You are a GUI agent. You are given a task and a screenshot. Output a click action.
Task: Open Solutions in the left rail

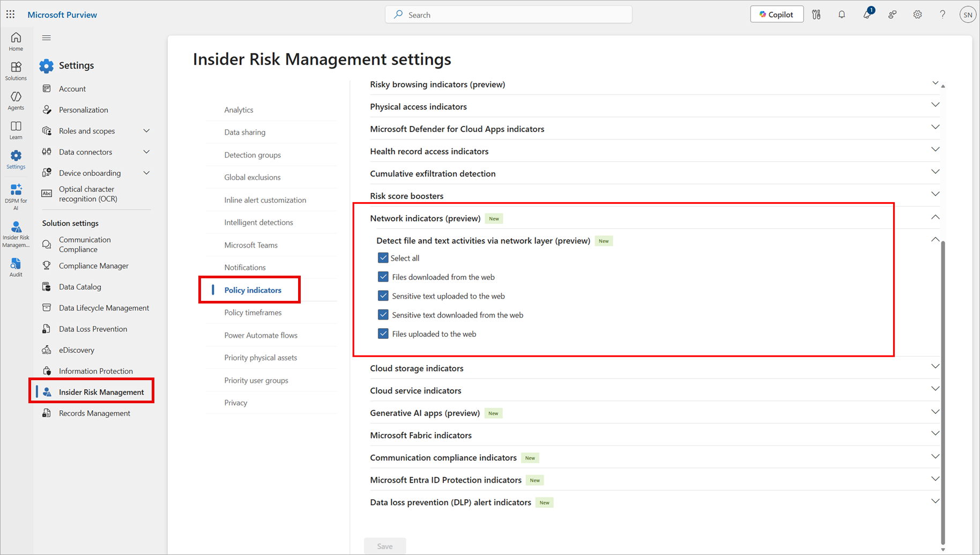[16, 71]
